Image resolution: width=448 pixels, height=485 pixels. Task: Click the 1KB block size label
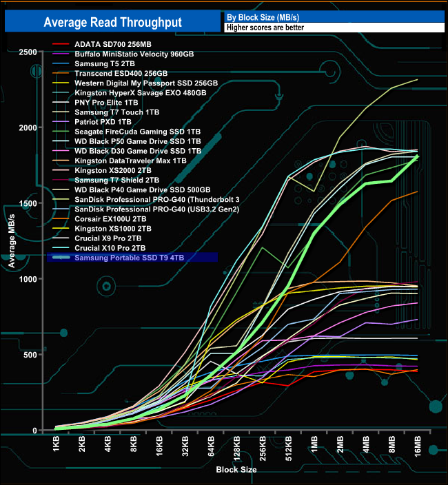tap(56, 444)
